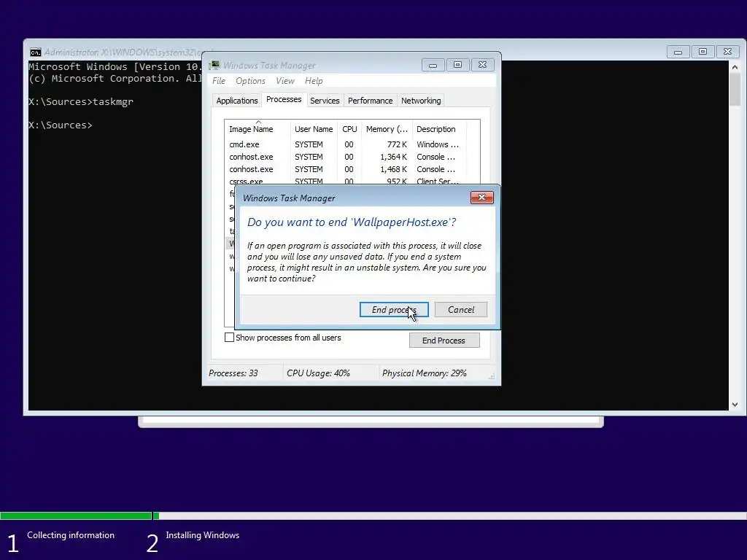Switch to the Applications tab
Image resolution: width=747 pixels, height=560 pixels.
[237, 101]
